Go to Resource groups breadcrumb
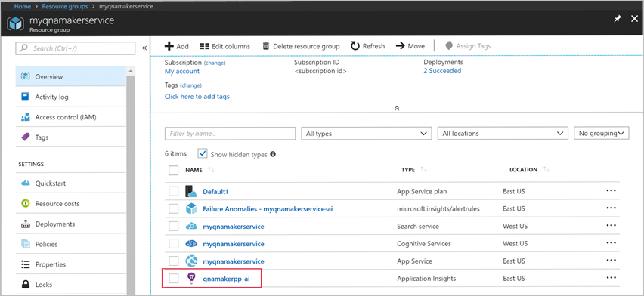This screenshot has width=644, height=296. click(64, 7)
